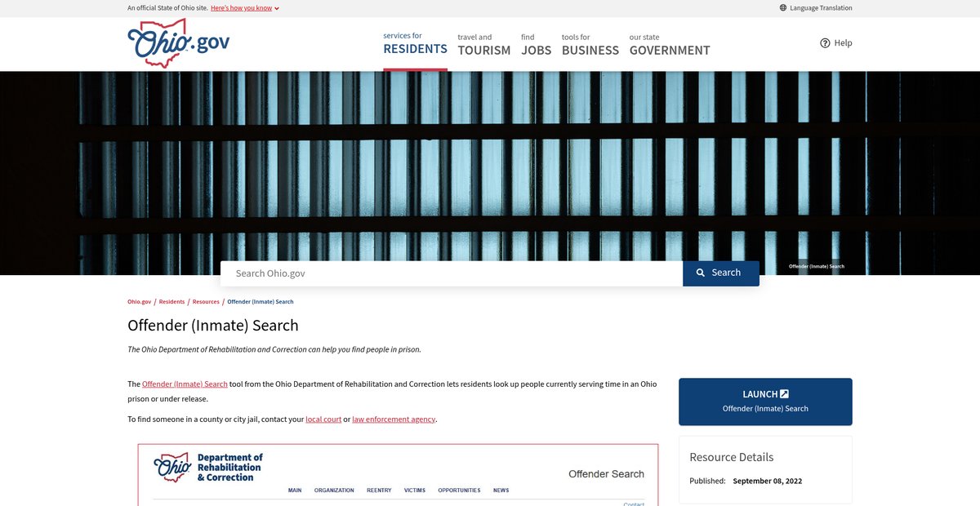The height and width of the screenshot is (506, 980).
Task: Select the find Jobs menu
Action: [536, 44]
